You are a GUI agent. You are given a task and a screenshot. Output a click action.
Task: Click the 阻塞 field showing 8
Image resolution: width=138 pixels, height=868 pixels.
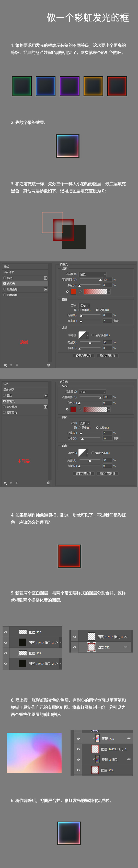click(107, 315)
